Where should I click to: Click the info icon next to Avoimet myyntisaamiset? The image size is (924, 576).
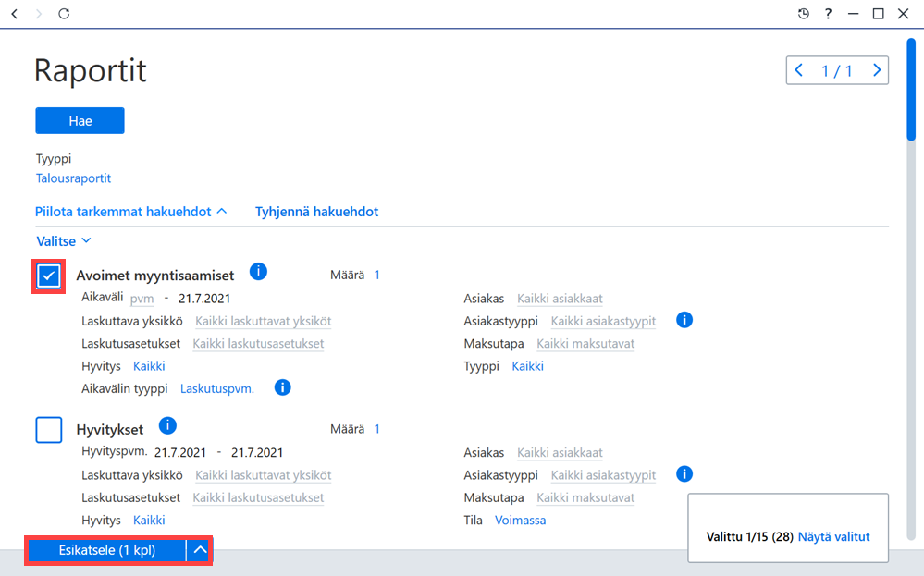click(258, 272)
